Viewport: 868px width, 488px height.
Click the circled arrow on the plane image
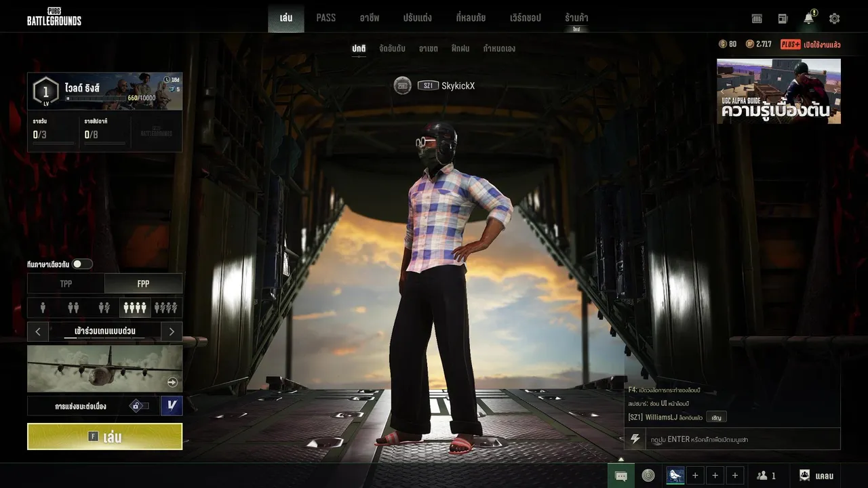172,382
